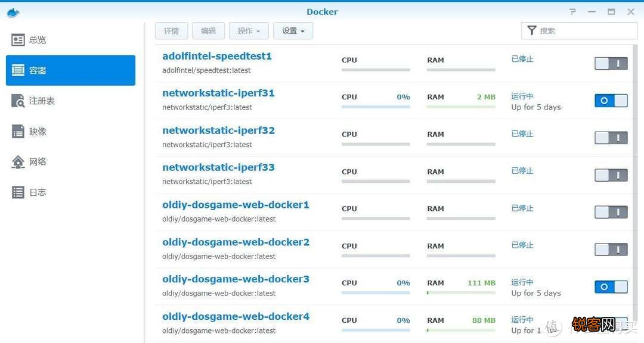The width and height of the screenshot is (644, 343).
Task: Open oldiy-dosgame-web-docker2 container entry
Action: [236, 242]
